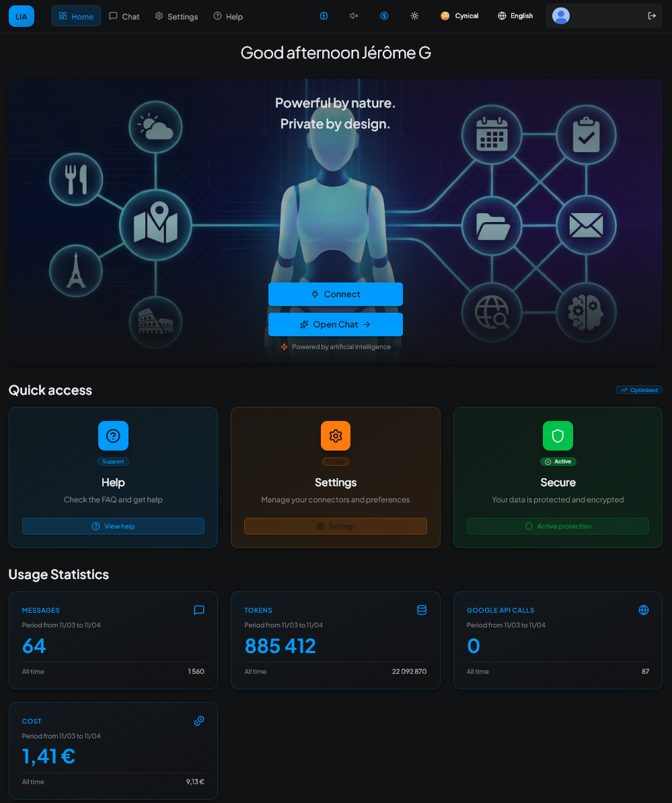Click the LIA logo icon
The height and width of the screenshot is (803, 672).
[x=21, y=15]
